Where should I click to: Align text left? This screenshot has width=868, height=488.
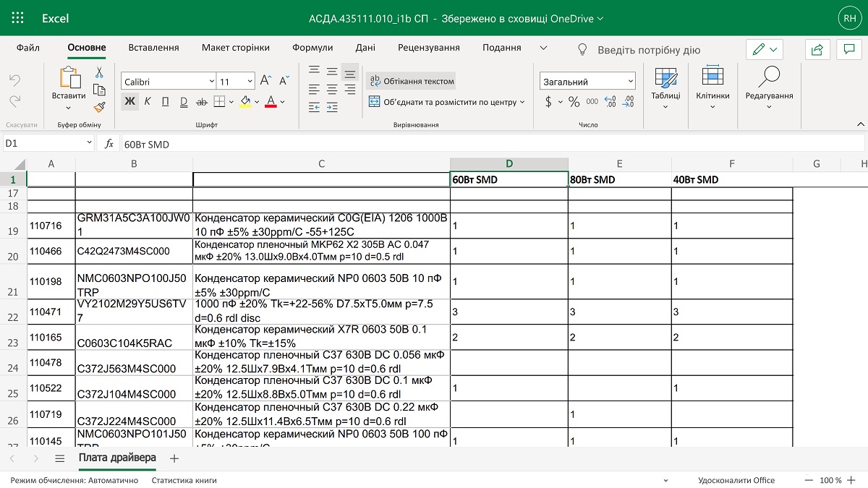click(314, 90)
